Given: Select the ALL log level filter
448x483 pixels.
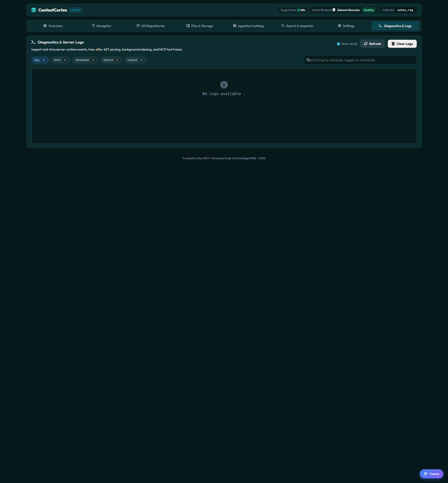Looking at the screenshot, I should (40, 60).
